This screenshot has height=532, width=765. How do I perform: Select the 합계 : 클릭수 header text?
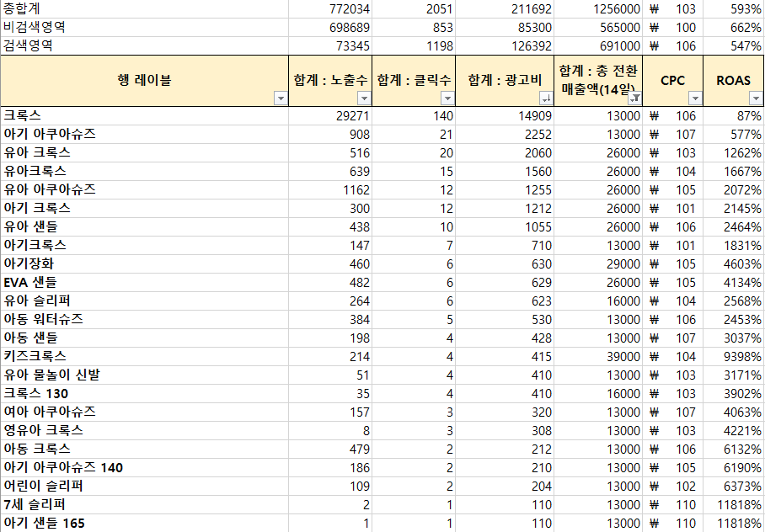414,81
